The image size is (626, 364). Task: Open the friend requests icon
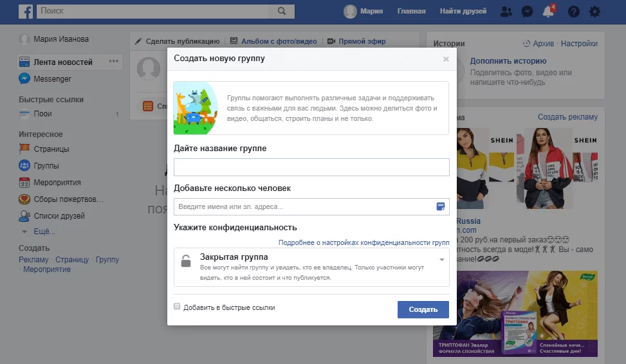pos(506,12)
